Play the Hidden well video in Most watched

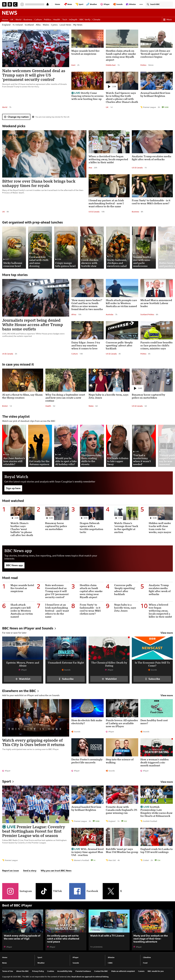point(153,518)
